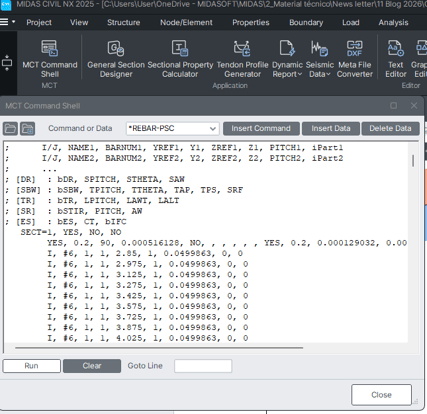Screen dimensions: 427x414
Task: Open the Boundary tab
Action: coord(306,22)
